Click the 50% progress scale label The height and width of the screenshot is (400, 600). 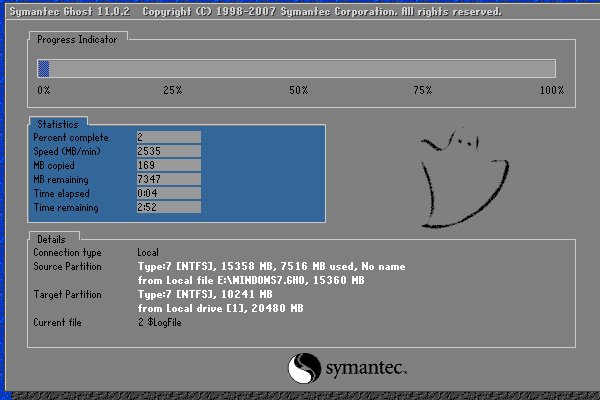point(298,90)
